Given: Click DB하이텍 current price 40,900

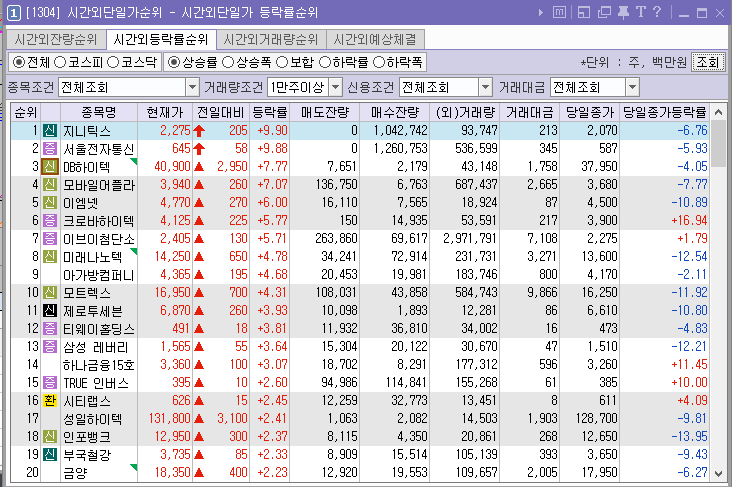Looking at the screenshot, I should pos(172,167).
